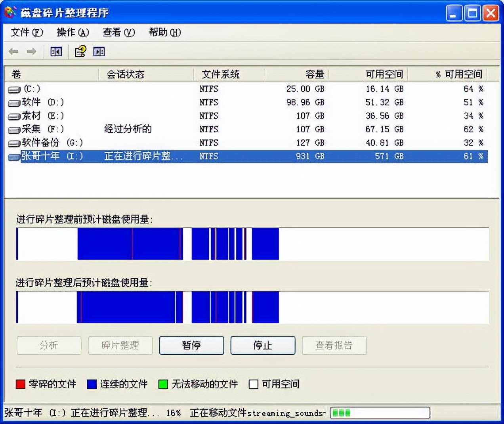Click the disk icon beside 张哥十年 (I:)
Image resolution: width=504 pixels, height=424 pixels.
point(14,157)
